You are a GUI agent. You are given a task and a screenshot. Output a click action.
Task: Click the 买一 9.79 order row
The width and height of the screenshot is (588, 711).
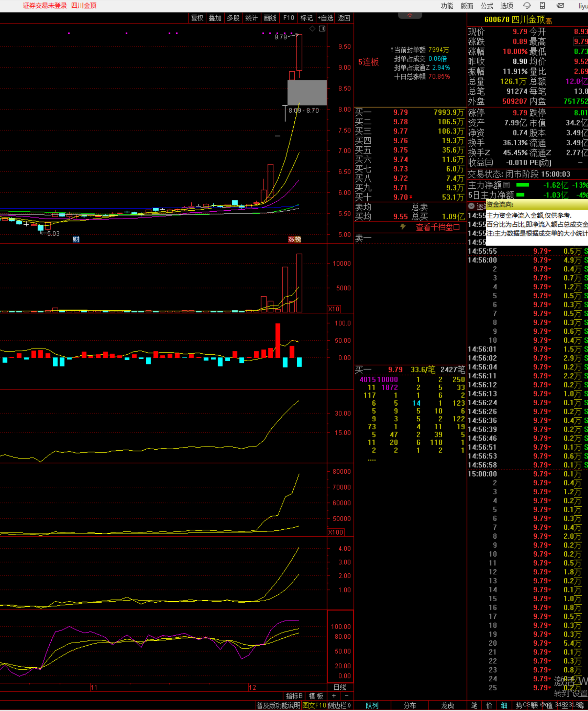410,112
